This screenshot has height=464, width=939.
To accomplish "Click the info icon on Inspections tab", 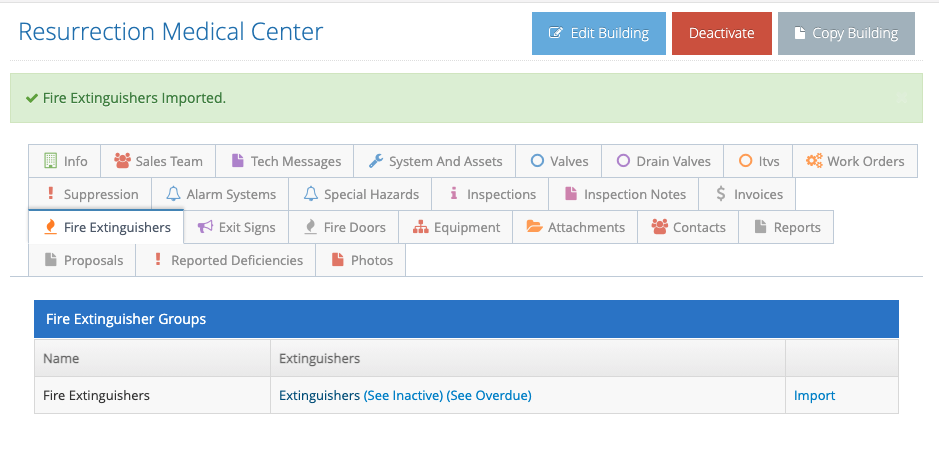I will (x=454, y=193).
